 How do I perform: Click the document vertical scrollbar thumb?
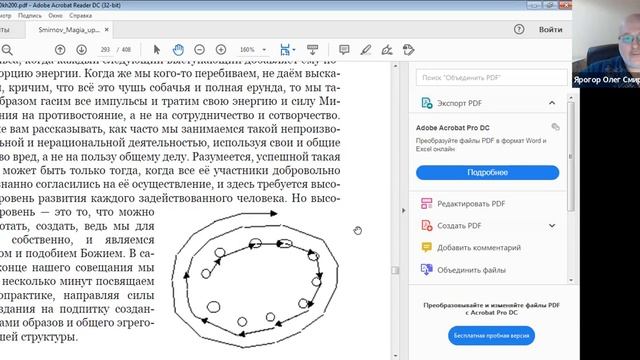[x=395, y=270]
